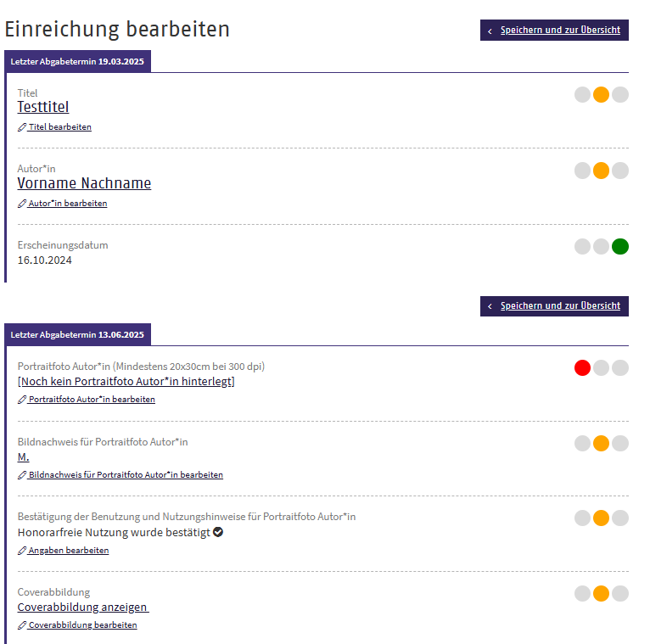Select the Letzter Abgabetermin 19.03.2025 tab header
The width and height of the screenshot is (650, 644).
click(x=77, y=61)
